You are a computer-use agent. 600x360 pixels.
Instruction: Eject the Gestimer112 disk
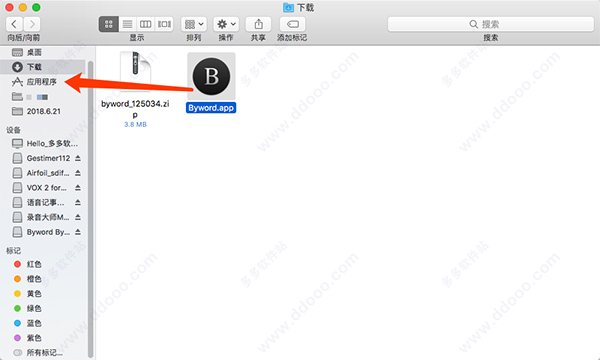tap(78, 158)
